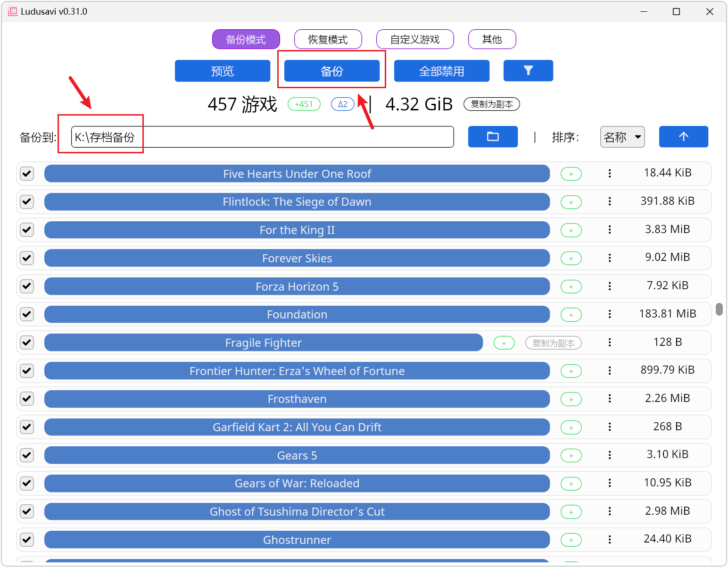Click 复制为副本 badge beside 4.32 GiB
The image size is (728, 568).
pyautogui.click(x=492, y=104)
